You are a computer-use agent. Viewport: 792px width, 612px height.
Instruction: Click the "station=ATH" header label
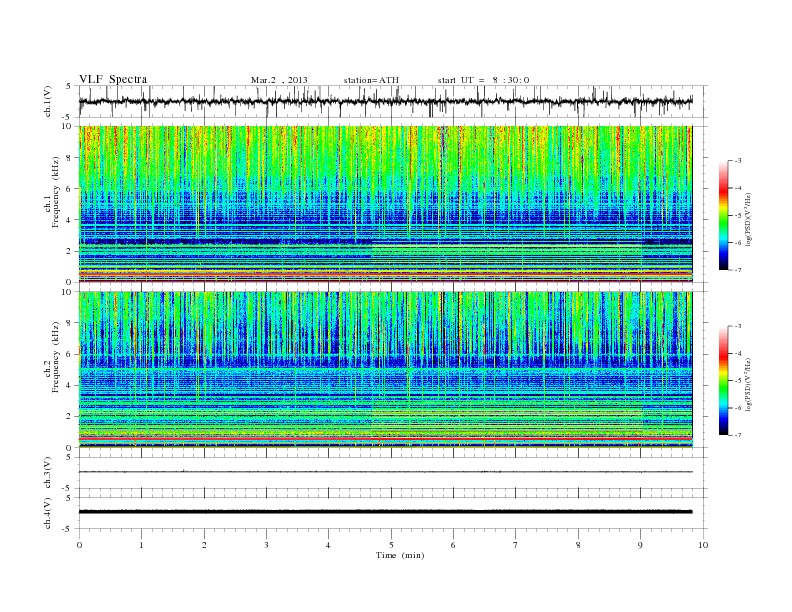pyautogui.click(x=371, y=80)
